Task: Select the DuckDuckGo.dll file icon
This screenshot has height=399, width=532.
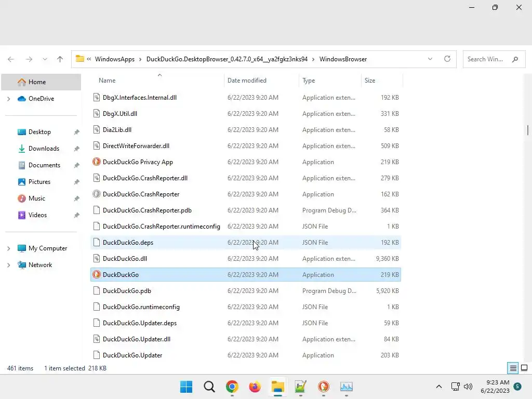Action: 97,258
